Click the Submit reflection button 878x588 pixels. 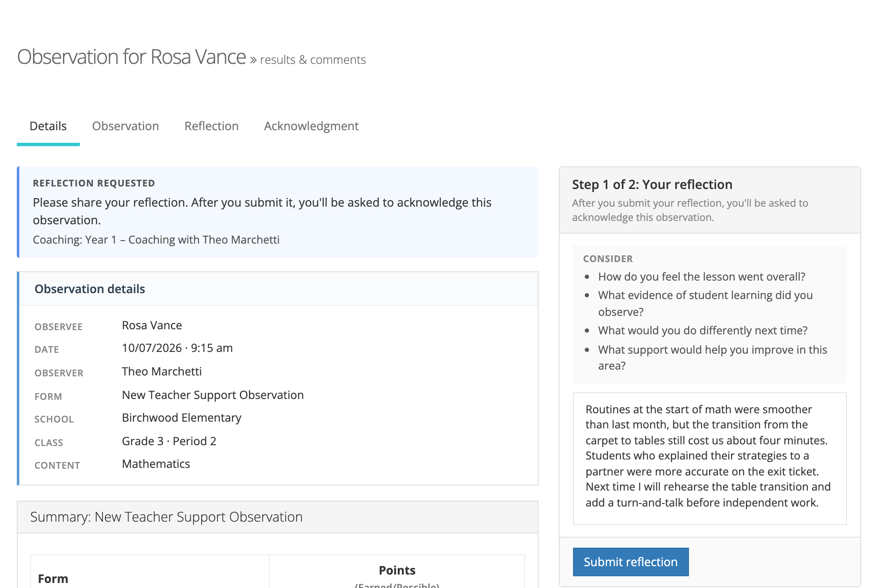(631, 562)
